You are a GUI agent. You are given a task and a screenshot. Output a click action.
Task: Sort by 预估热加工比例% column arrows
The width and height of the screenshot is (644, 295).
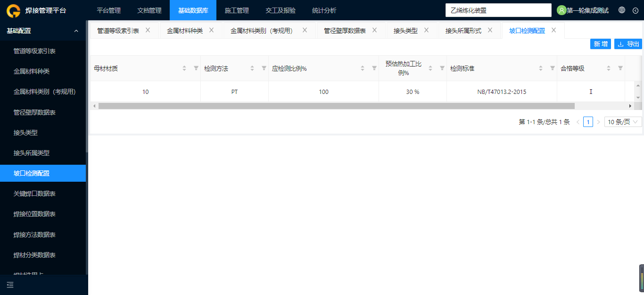click(430, 68)
